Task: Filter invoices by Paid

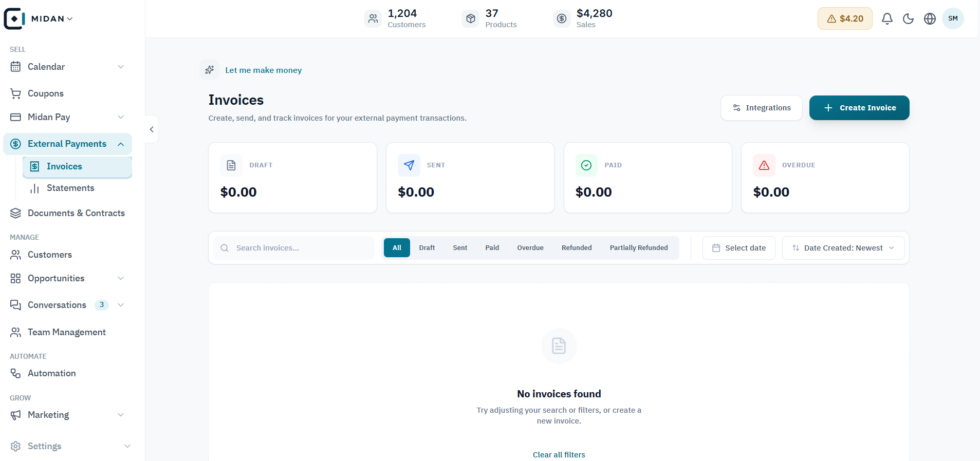Action: tap(492, 248)
